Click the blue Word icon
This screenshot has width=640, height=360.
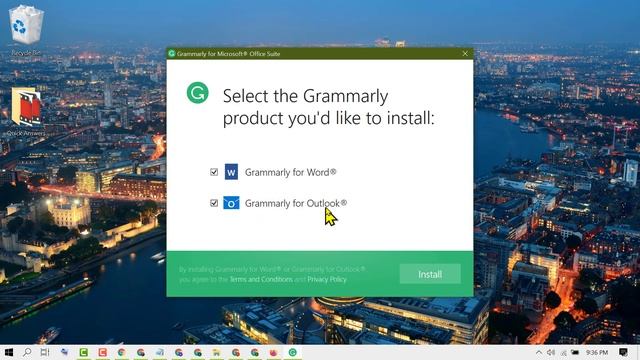click(231, 172)
